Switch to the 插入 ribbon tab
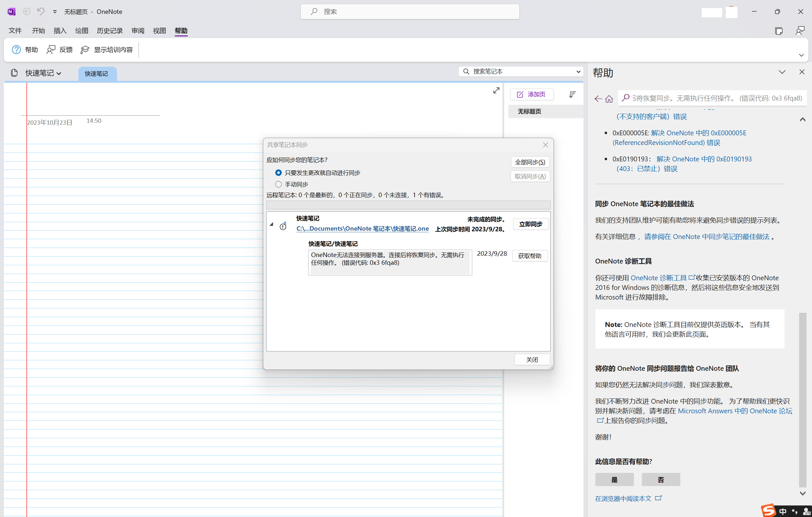 pyautogui.click(x=60, y=31)
